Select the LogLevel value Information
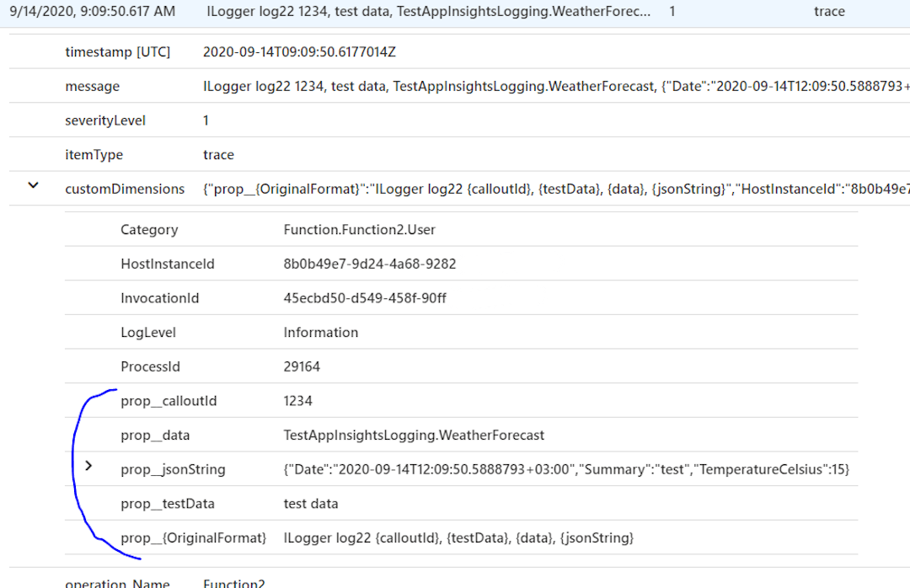Image resolution: width=910 pixels, height=588 pixels. 320,332
